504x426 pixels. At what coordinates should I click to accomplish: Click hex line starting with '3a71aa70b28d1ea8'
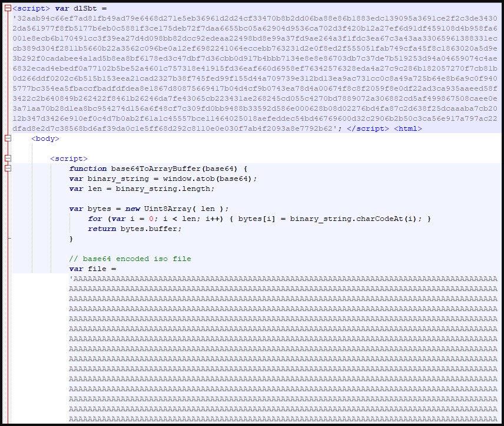(255, 108)
